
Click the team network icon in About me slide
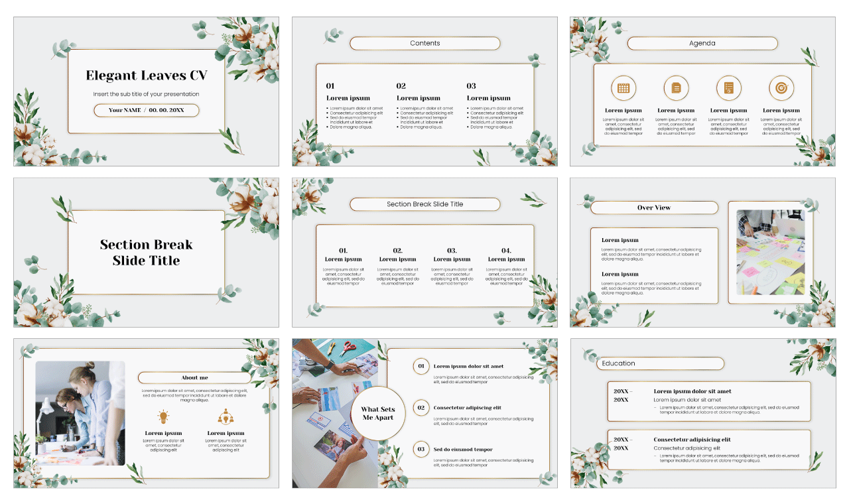[x=226, y=416]
